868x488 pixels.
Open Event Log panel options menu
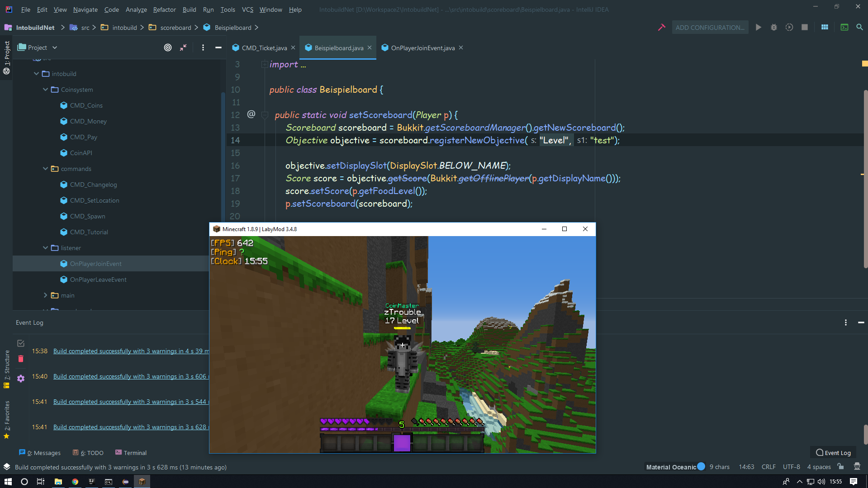tap(846, 322)
